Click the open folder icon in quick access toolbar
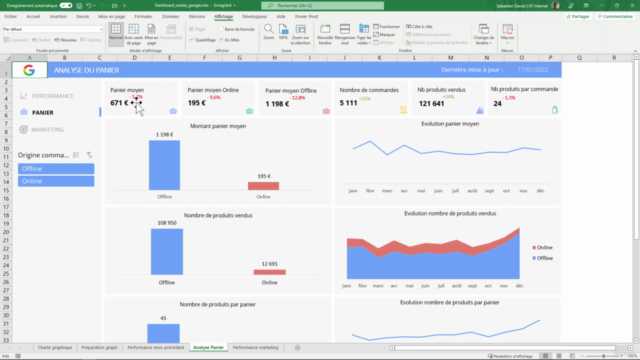The width and height of the screenshot is (640, 360). coord(115,6)
